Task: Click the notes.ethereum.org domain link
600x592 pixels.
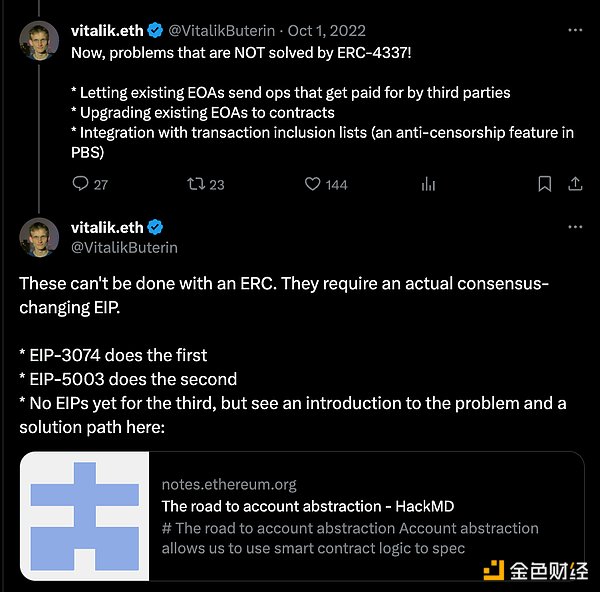Action: coord(229,485)
